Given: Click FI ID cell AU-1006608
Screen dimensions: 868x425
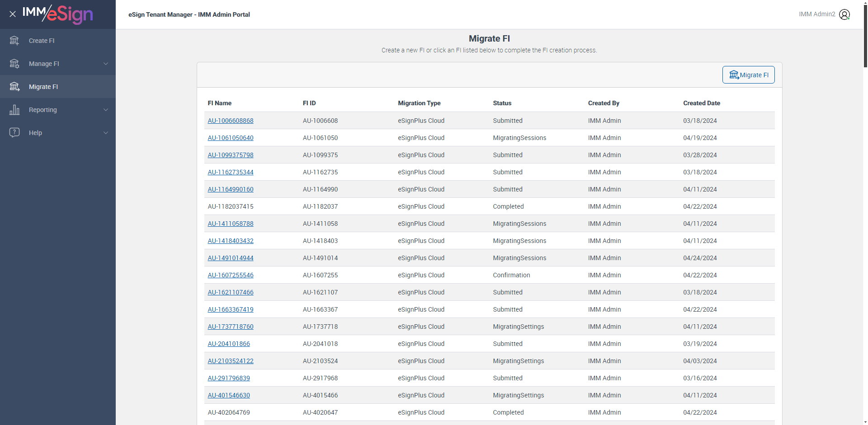Looking at the screenshot, I should [320, 121].
